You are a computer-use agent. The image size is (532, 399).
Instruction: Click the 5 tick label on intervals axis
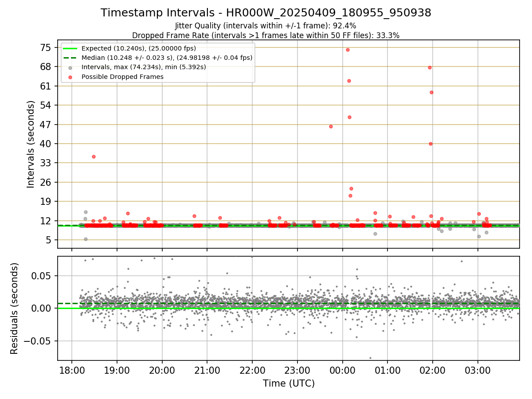tap(49, 240)
